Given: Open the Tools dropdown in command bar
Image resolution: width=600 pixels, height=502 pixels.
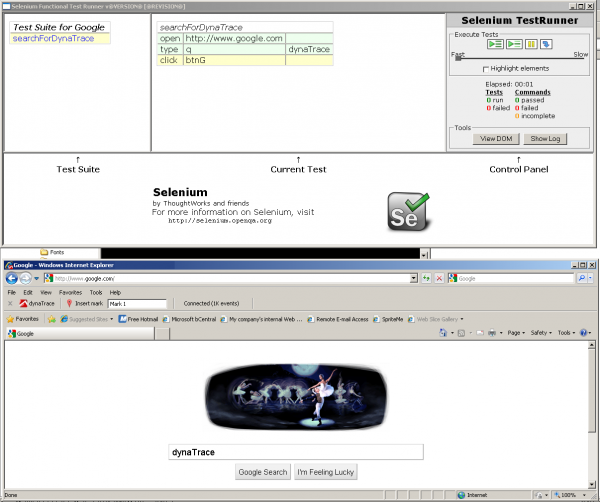Looking at the screenshot, I should (x=566, y=333).
